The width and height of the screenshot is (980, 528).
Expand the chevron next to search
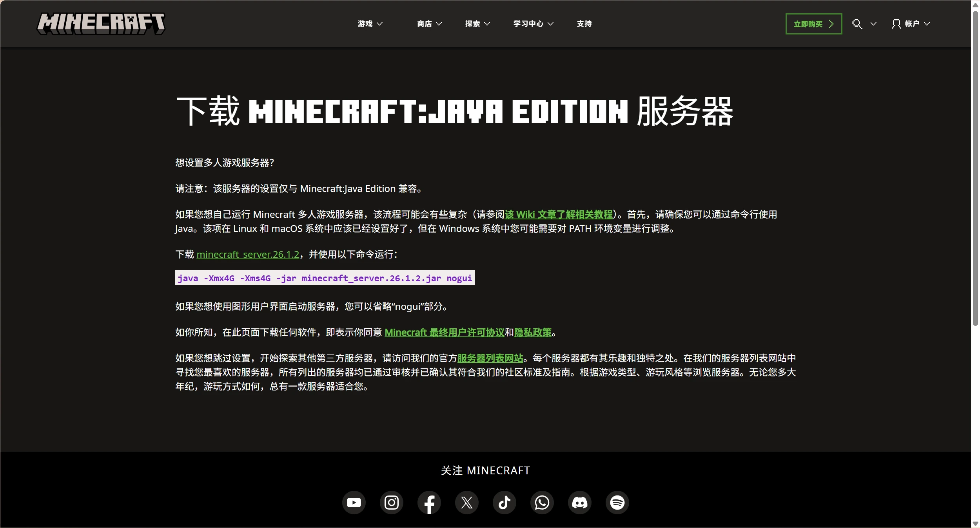click(x=873, y=24)
